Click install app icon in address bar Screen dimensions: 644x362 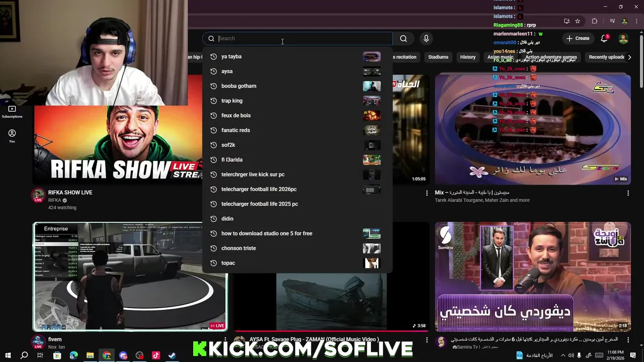tap(567, 21)
